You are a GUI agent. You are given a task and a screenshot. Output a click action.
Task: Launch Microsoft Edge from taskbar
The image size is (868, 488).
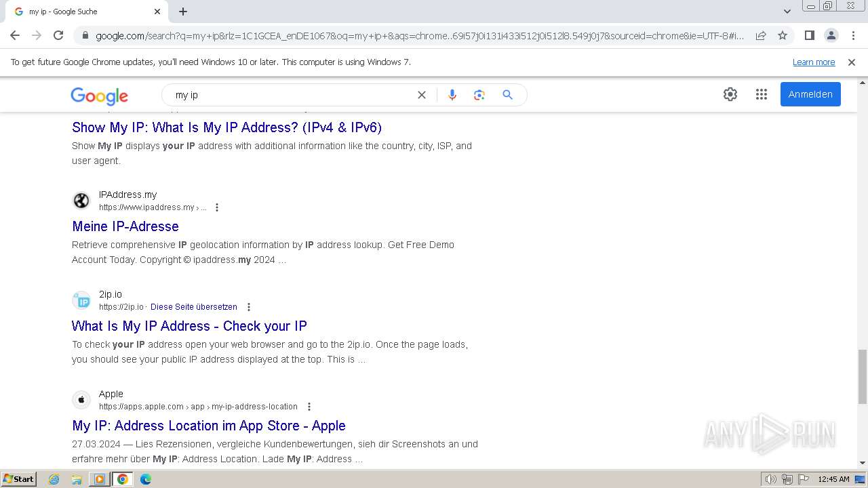click(146, 479)
